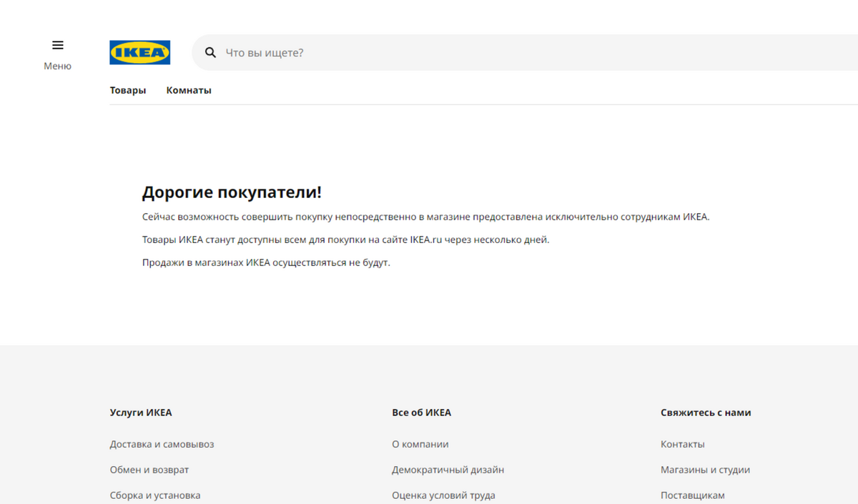The image size is (858, 504).
Task: Open the Товары tab
Action: click(128, 90)
